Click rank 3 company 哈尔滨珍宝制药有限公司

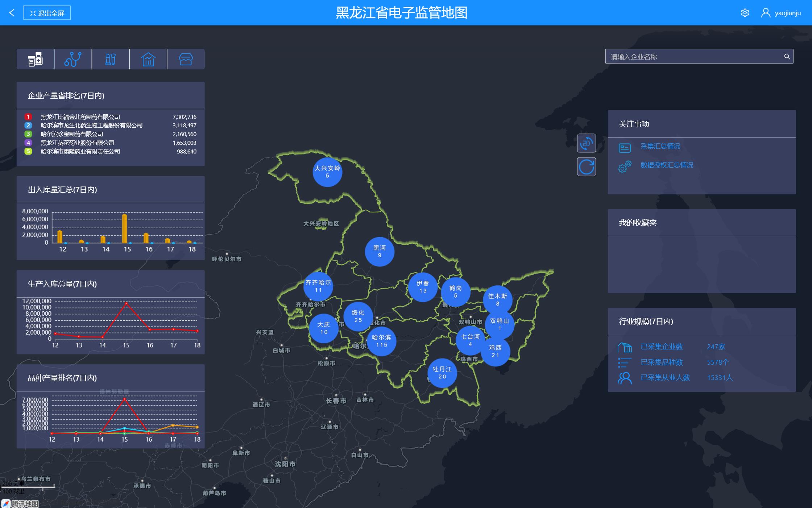pos(72,134)
